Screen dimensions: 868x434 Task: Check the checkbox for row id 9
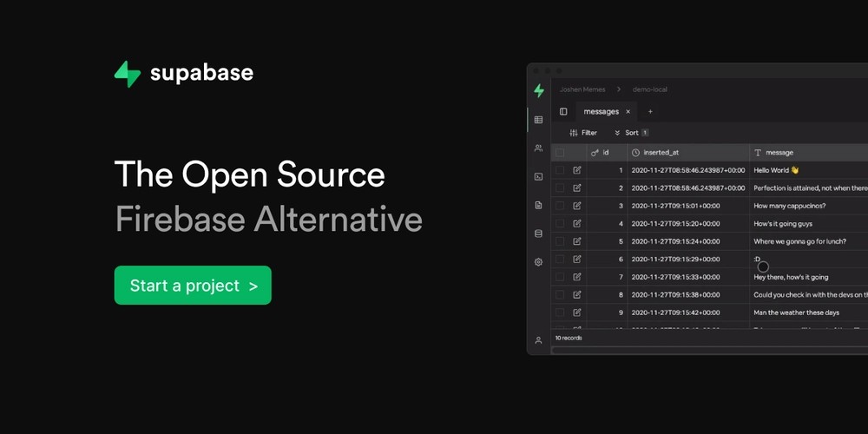[x=560, y=312]
